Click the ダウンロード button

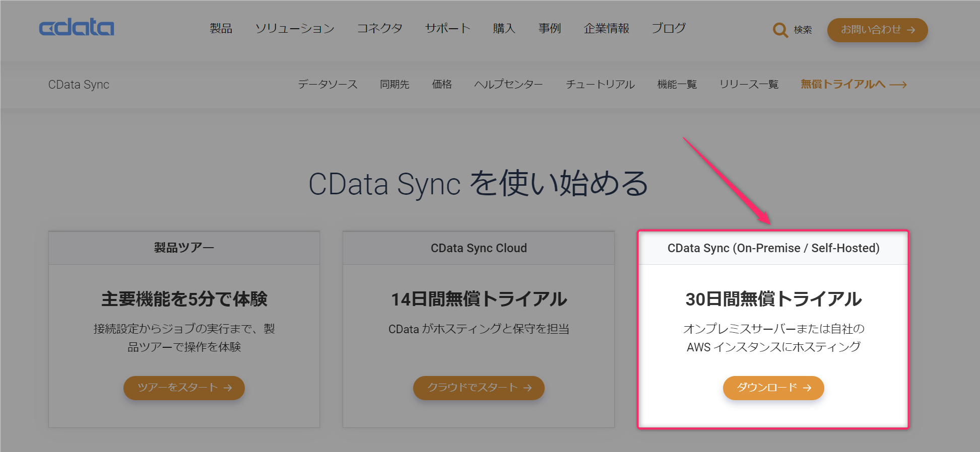tap(773, 388)
